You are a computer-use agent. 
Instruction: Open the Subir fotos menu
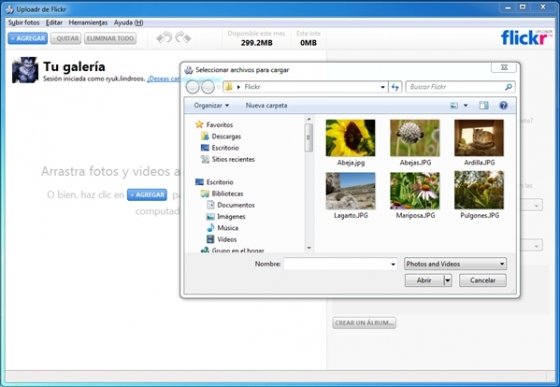24,22
